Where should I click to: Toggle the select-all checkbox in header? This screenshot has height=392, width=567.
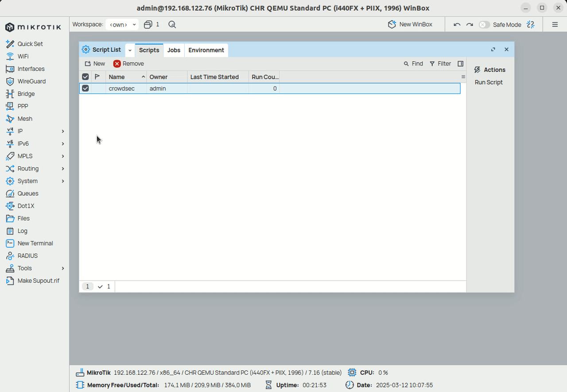85,77
